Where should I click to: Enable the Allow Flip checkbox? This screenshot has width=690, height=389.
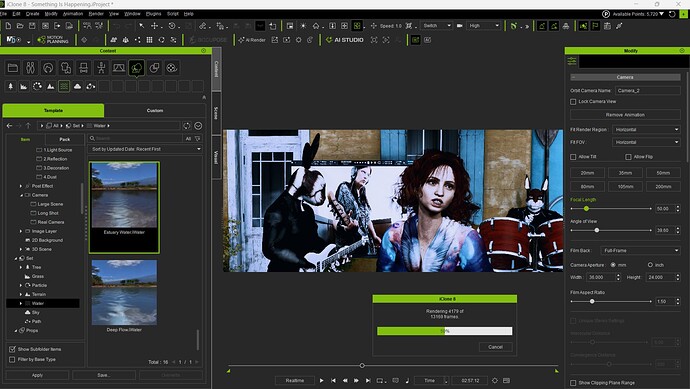coord(628,157)
